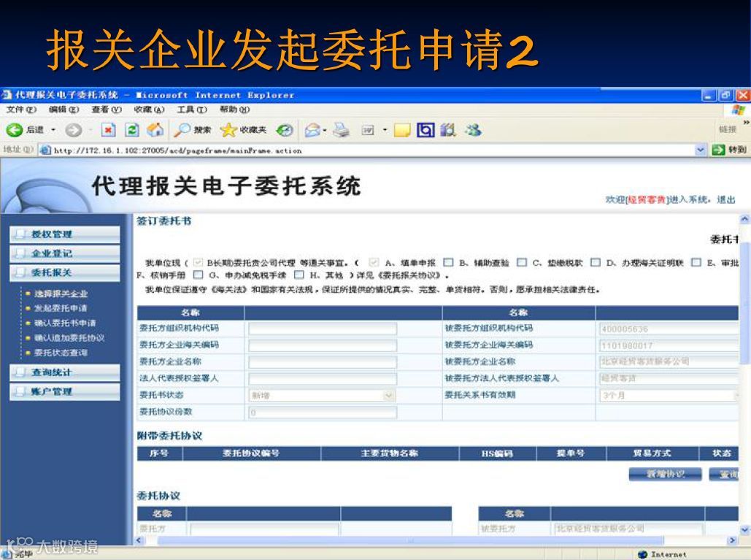
Task: Click the 委托方组织机构代码 input field
Action: [x=323, y=329]
